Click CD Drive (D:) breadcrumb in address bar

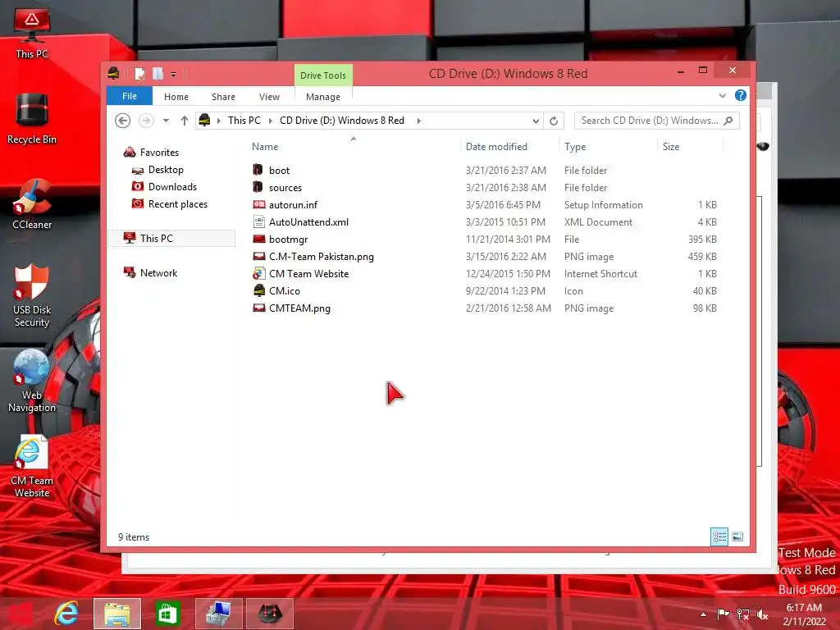[342, 121]
